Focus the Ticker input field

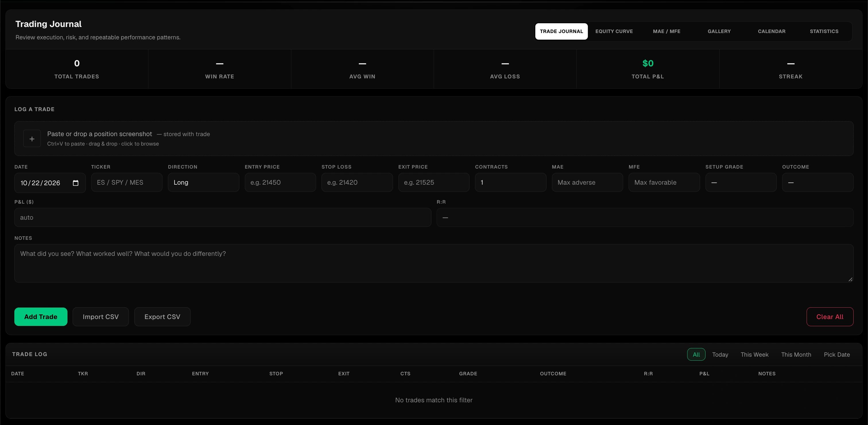(x=127, y=182)
